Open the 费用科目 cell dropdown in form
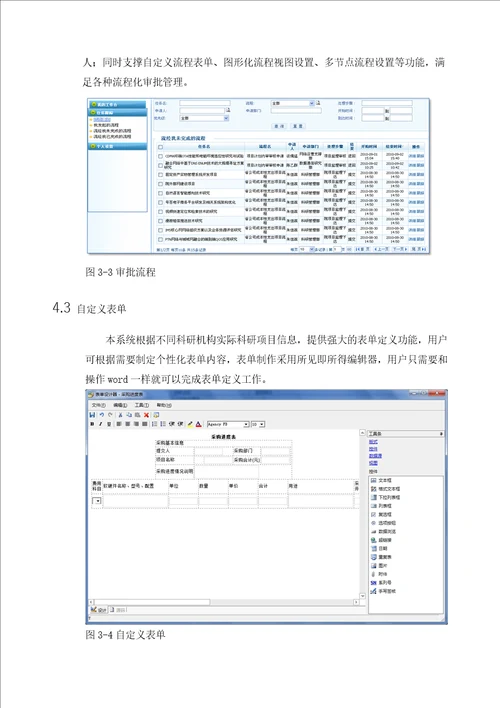Screen dimensions: 500x708 tap(97, 501)
